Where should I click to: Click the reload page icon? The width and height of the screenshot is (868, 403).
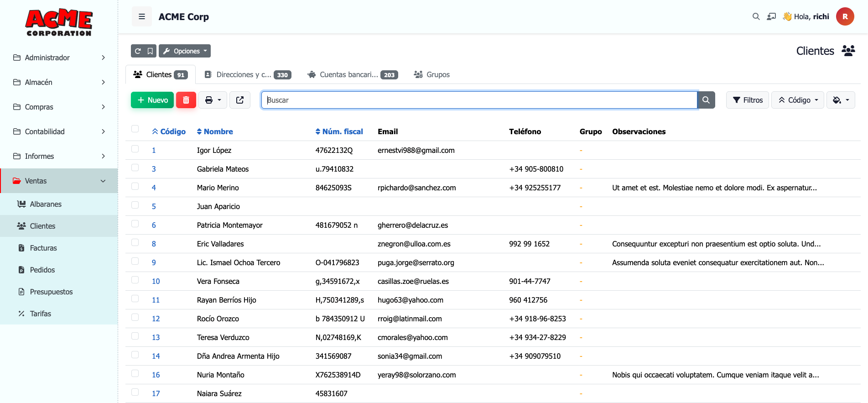138,51
